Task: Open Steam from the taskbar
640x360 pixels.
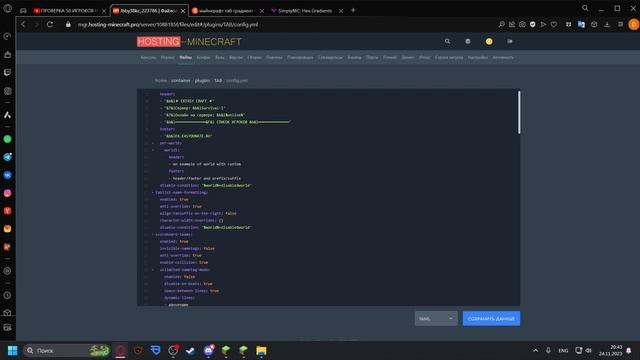Action: click(x=190, y=351)
